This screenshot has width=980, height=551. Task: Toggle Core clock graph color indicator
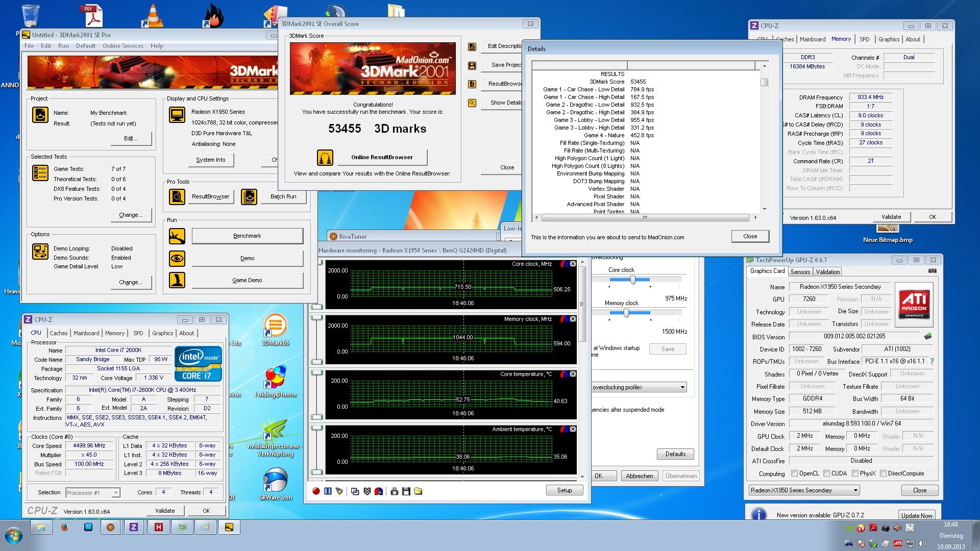coord(564,264)
